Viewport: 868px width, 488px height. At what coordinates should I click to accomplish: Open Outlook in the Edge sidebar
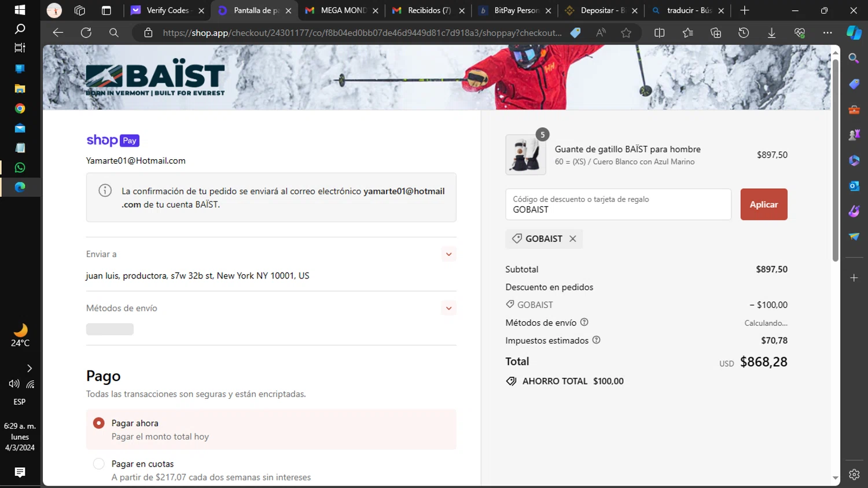click(x=854, y=186)
